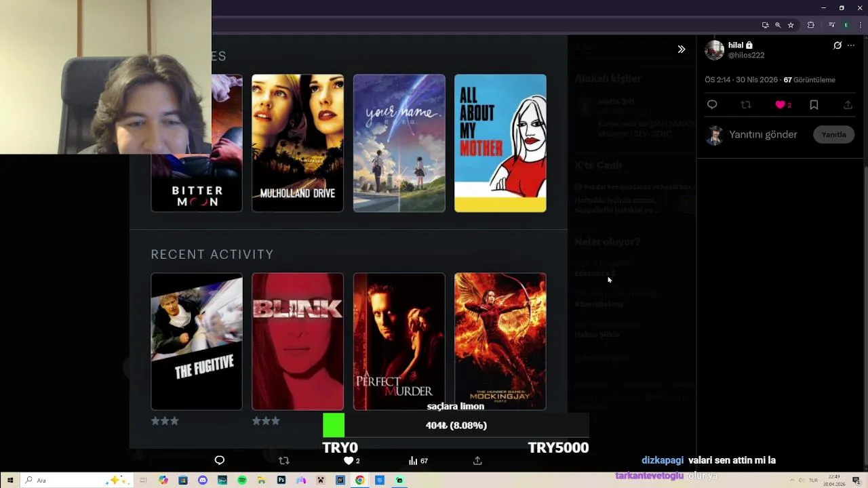The height and width of the screenshot is (488, 868).
Task: Open the three-dot more menu on the tweet
Action: coord(851,45)
